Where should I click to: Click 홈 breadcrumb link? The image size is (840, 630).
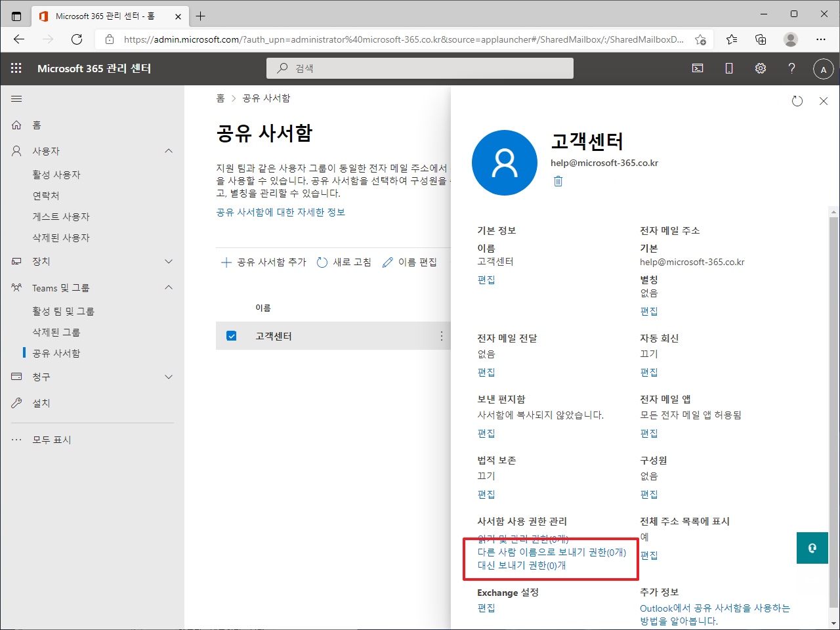pos(220,98)
